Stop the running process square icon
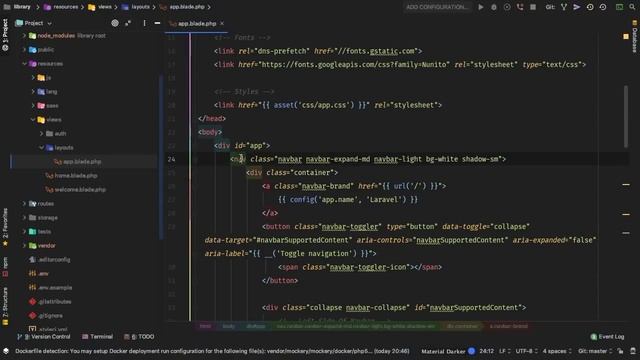This screenshot has width=640, height=360. coord(533,7)
